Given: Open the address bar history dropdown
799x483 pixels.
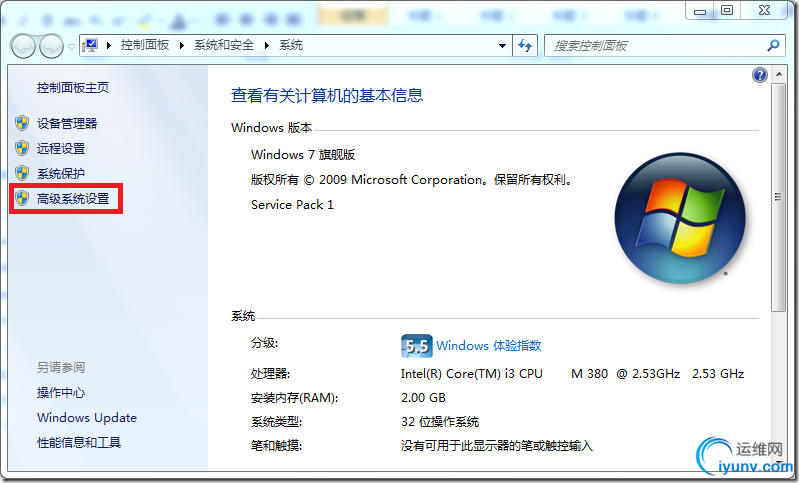Looking at the screenshot, I should [502, 46].
